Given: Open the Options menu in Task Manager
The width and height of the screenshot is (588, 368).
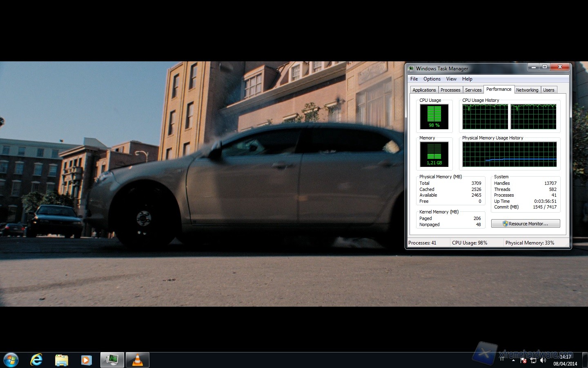Looking at the screenshot, I should point(432,79).
